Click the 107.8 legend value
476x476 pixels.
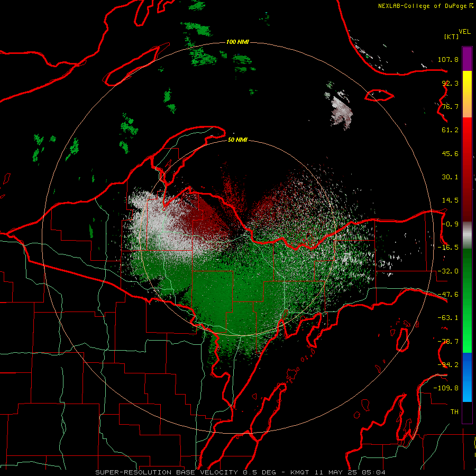448,59
